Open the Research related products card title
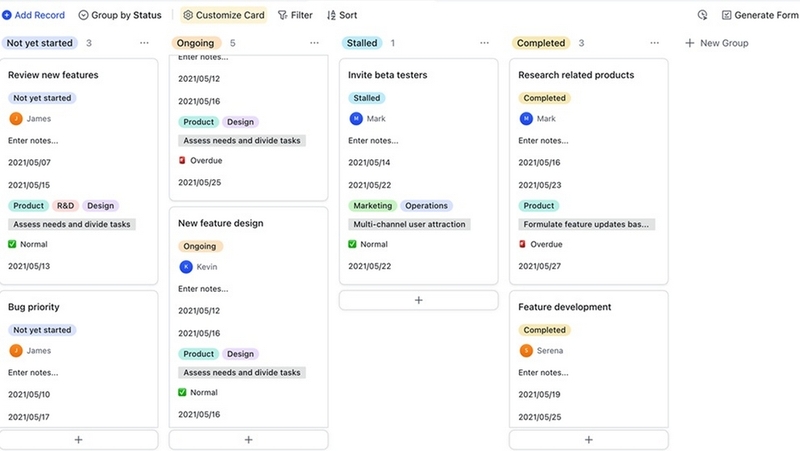 click(576, 75)
